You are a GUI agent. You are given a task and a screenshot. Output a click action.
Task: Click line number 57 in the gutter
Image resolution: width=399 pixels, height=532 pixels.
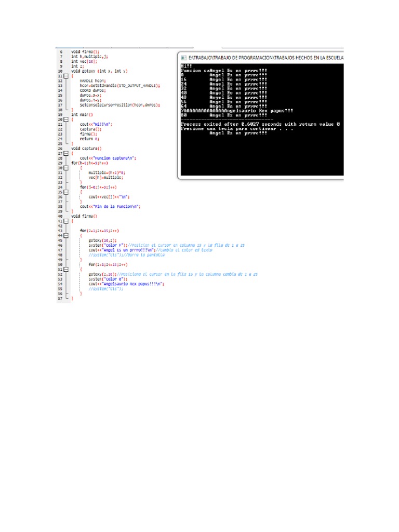point(60,299)
